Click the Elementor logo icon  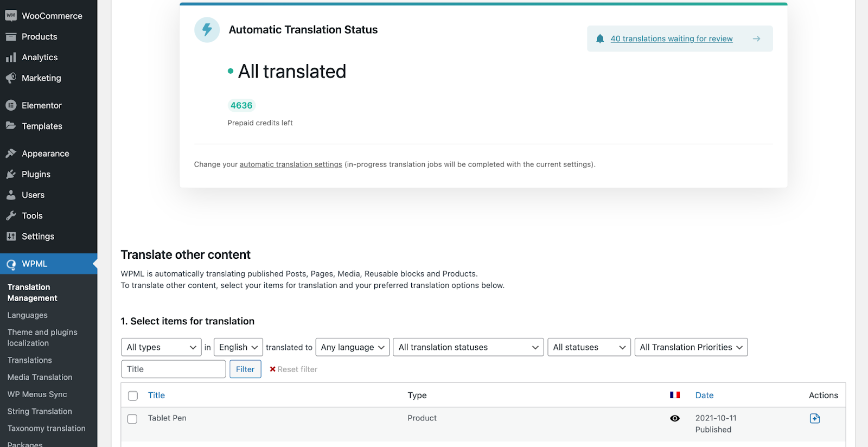point(11,105)
